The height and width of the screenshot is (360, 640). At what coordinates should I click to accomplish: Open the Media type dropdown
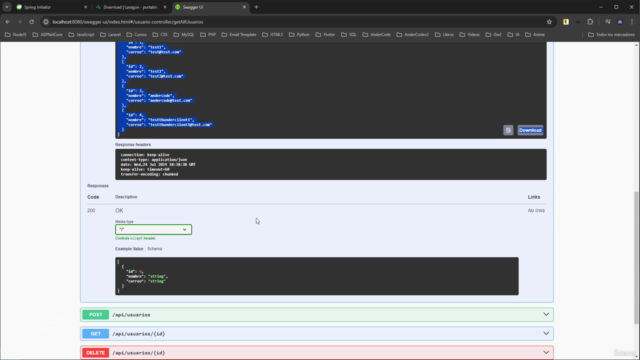tap(153, 229)
